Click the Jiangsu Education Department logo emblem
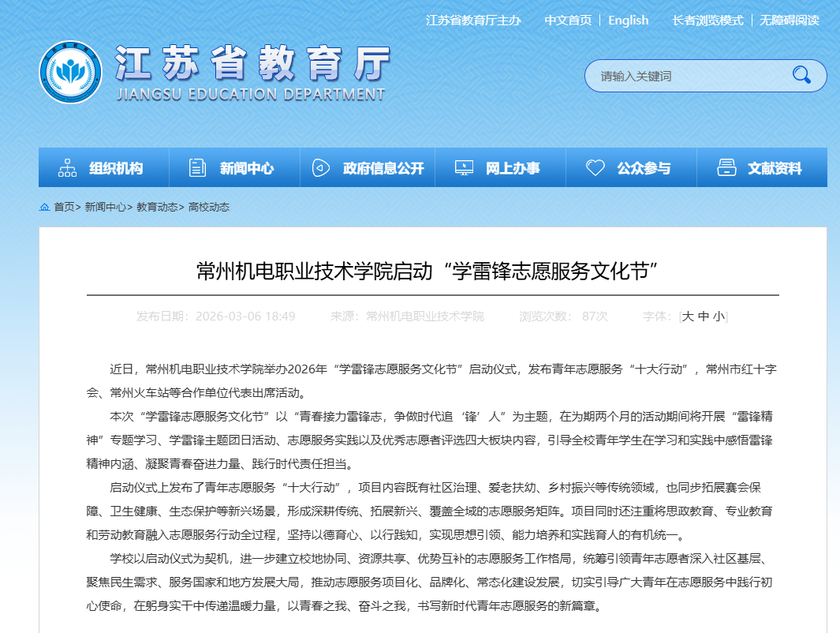Image resolution: width=840 pixels, height=633 pixels. (x=70, y=72)
